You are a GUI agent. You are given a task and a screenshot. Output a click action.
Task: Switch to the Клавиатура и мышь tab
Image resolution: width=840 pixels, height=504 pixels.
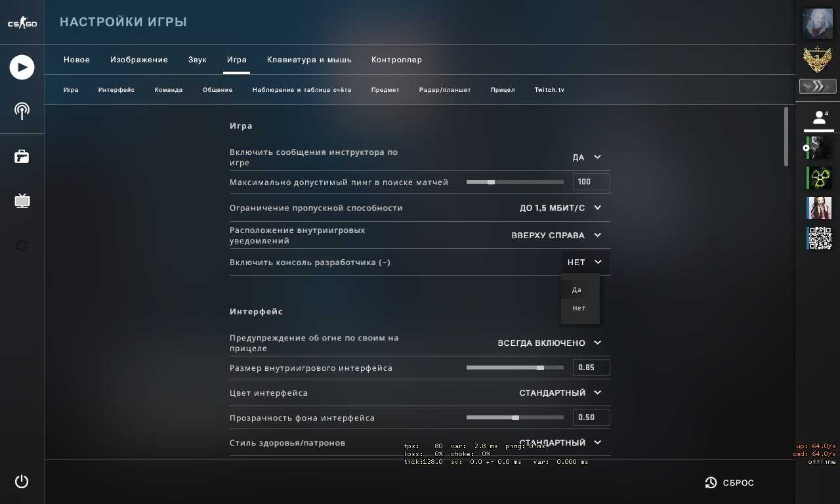309,60
